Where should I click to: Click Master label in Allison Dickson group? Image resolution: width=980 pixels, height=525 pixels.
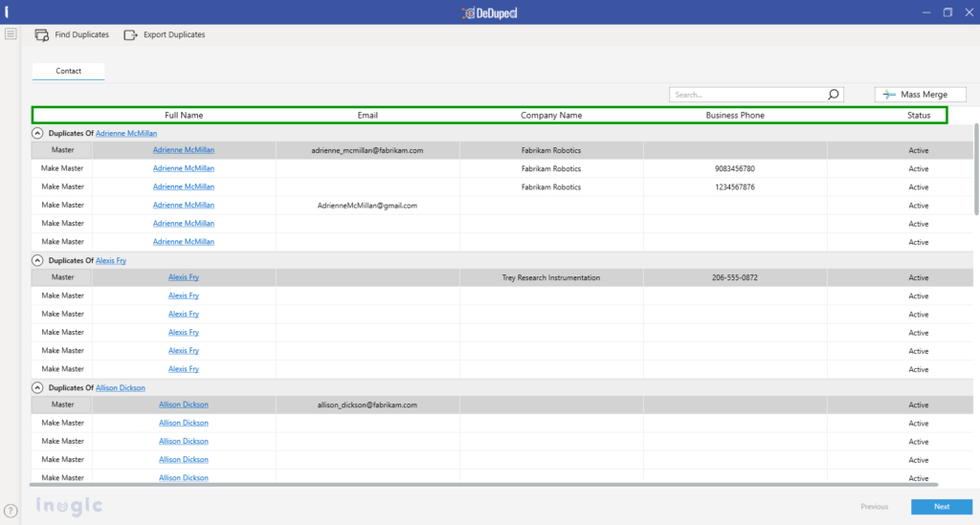pyautogui.click(x=62, y=405)
